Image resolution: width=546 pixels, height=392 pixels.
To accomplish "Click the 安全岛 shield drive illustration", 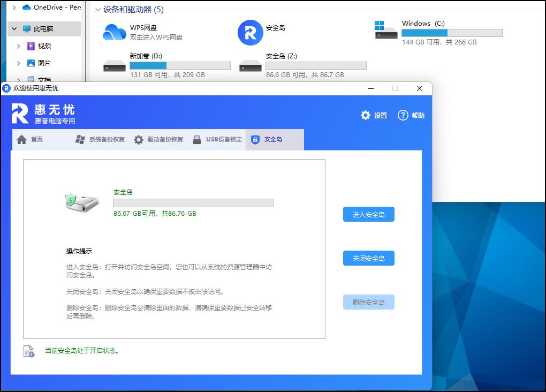I will [x=82, y=202].
